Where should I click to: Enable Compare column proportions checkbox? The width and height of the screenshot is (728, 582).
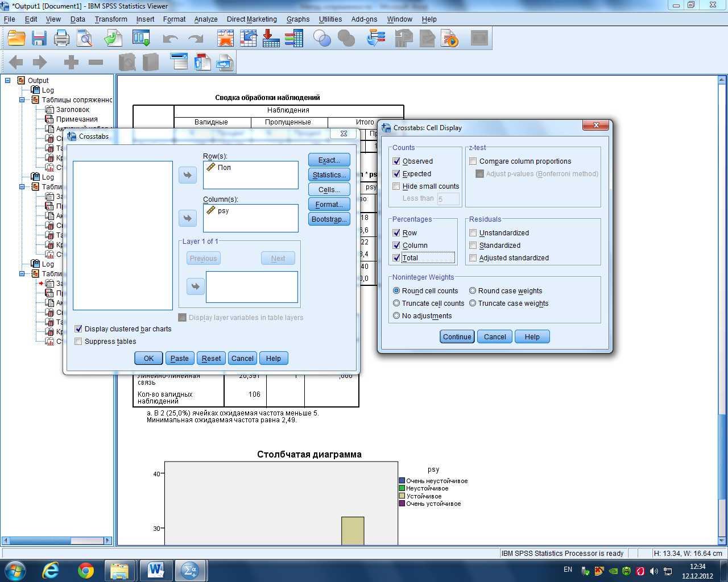473,161
